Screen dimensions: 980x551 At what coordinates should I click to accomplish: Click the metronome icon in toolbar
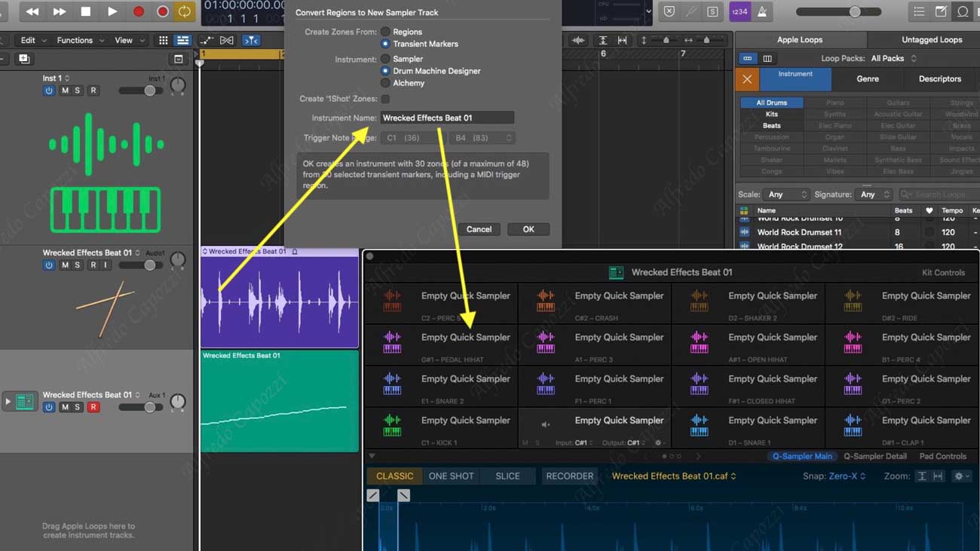(x=762, y=11)
